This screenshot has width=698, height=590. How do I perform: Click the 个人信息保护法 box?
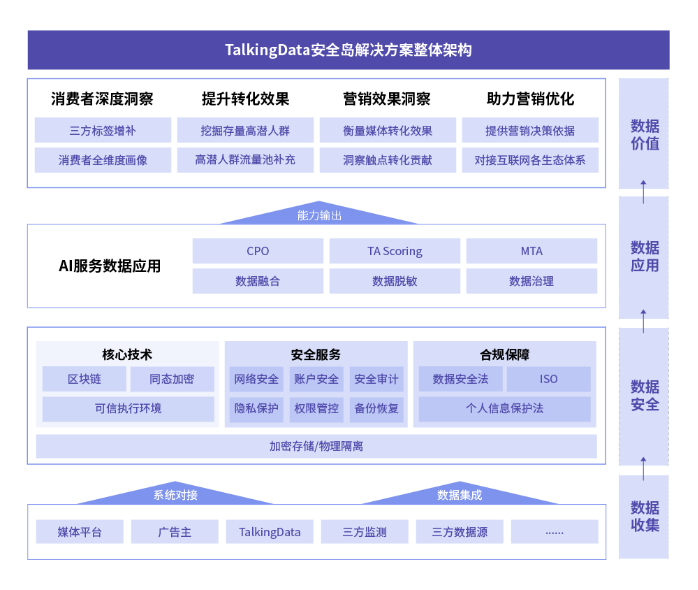505,409
